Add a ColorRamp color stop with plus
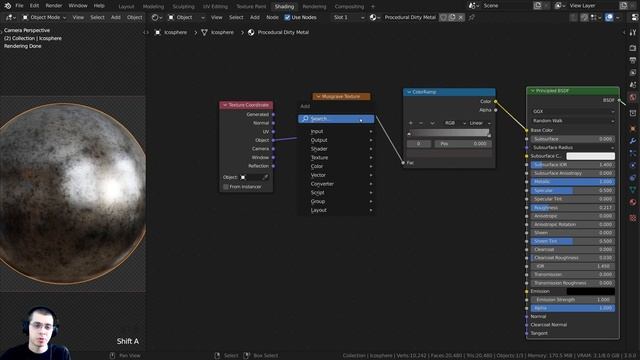The image size is (640, 360). click(411, 123)
